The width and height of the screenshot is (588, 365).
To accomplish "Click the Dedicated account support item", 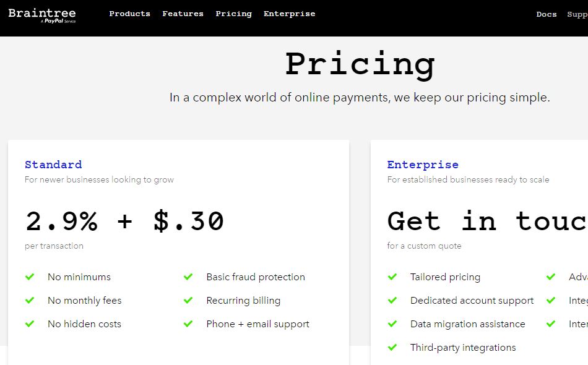I will click(472, 301).
